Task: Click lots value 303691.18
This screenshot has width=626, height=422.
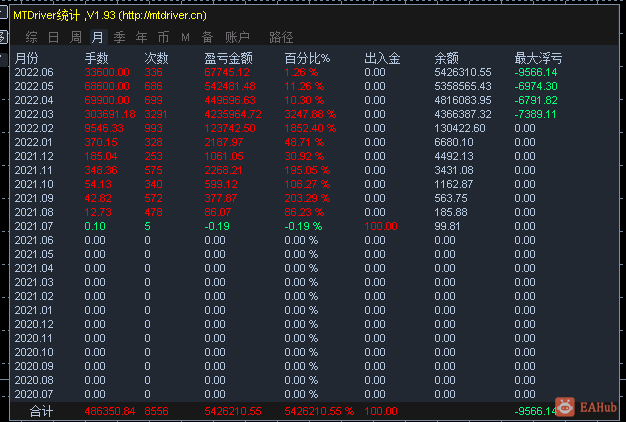Action: [110, 114]
